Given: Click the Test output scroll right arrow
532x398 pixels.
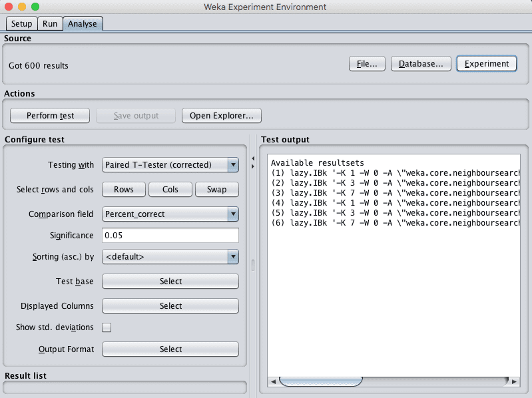Looking at the screenshot, I should coord(515,382).
